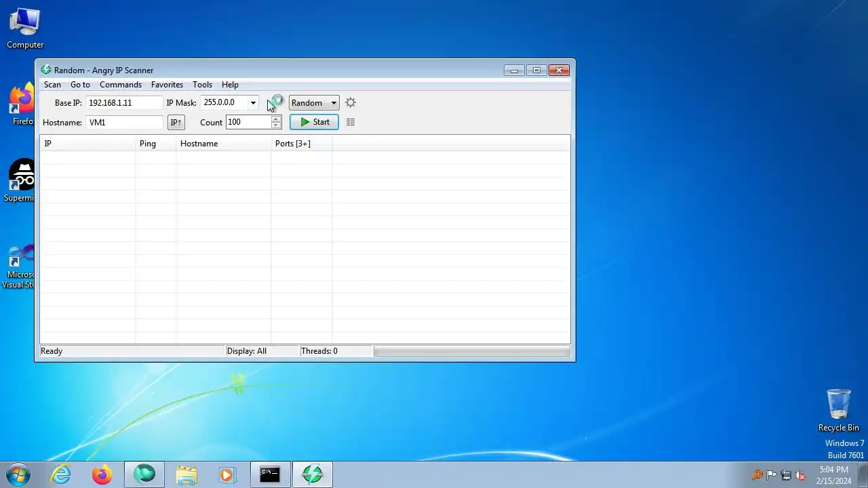Image resolution: width=868 pixels, height=488 pixels.
Task: Maximize the Angry IP Scanner window
Action: [x=536, y=70]
